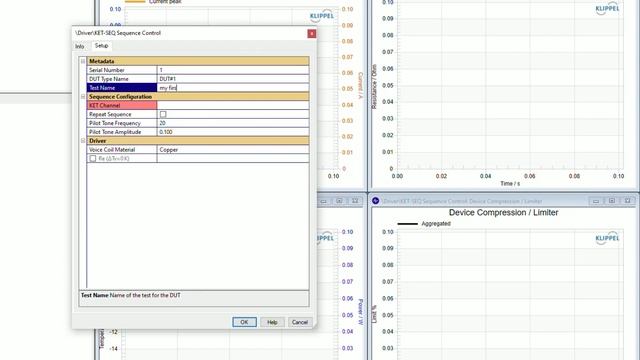Close the Device Compression / Limiter window

[x=628, y=201]
